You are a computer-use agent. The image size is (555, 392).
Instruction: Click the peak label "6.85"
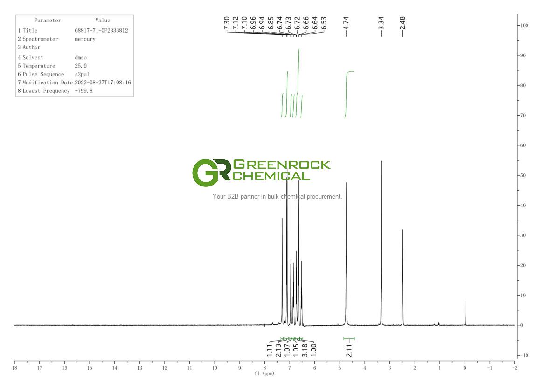[x=271, y=23]
